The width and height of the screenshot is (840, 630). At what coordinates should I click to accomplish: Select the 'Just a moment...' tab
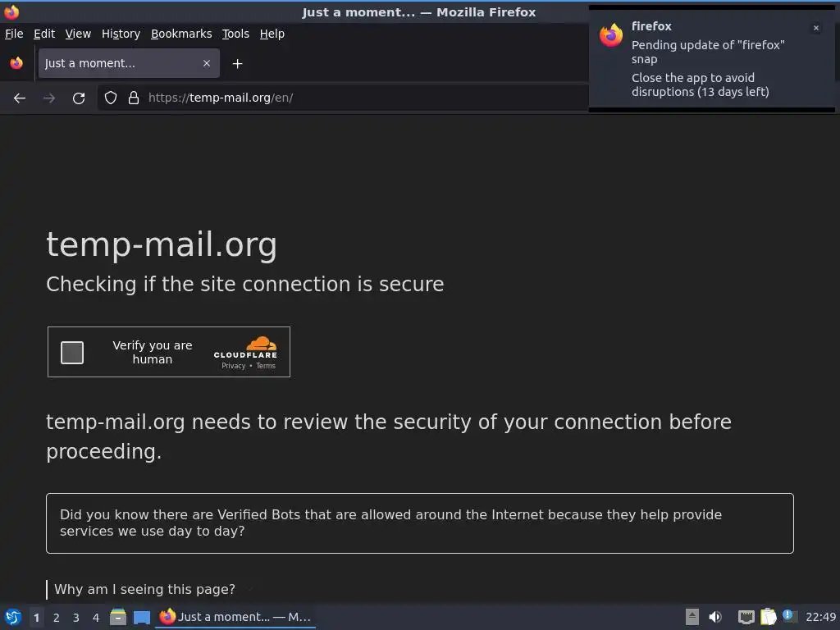click(129, 63)
